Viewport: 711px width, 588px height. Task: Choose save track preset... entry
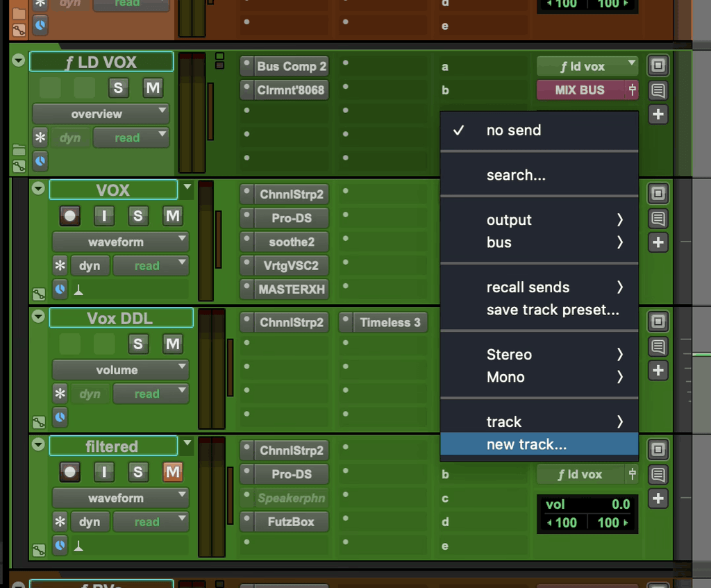[539, 310]
